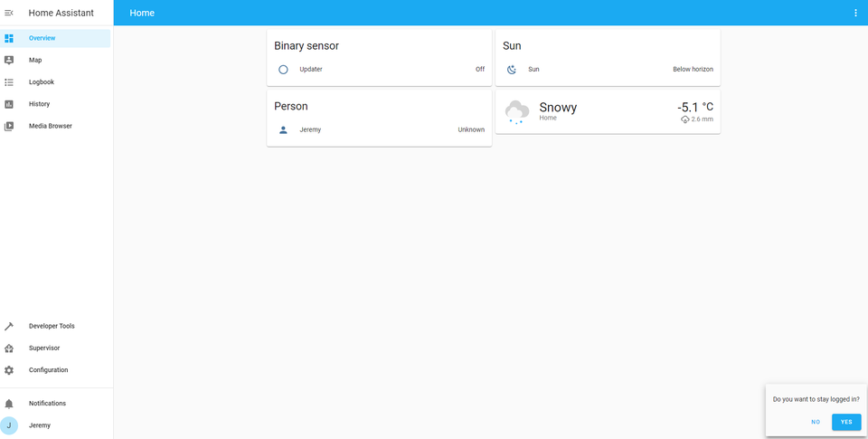Click YES to stay logged in

click(846, 422)
